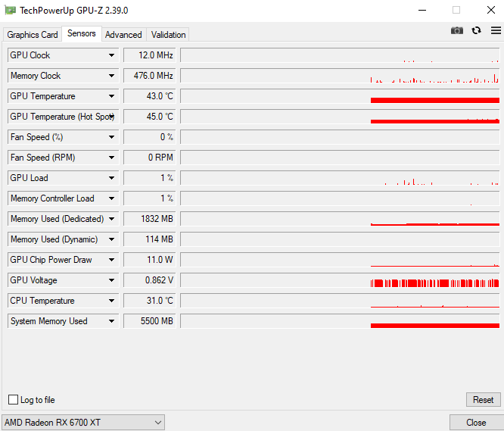The image size is (504, 431).
Task: Click the Memory Used (Dynamic) value 114 MB
Action: point(150,239)
